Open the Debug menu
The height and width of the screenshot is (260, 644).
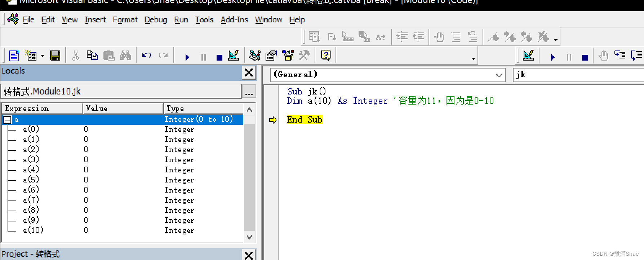[x=156, y=20]
